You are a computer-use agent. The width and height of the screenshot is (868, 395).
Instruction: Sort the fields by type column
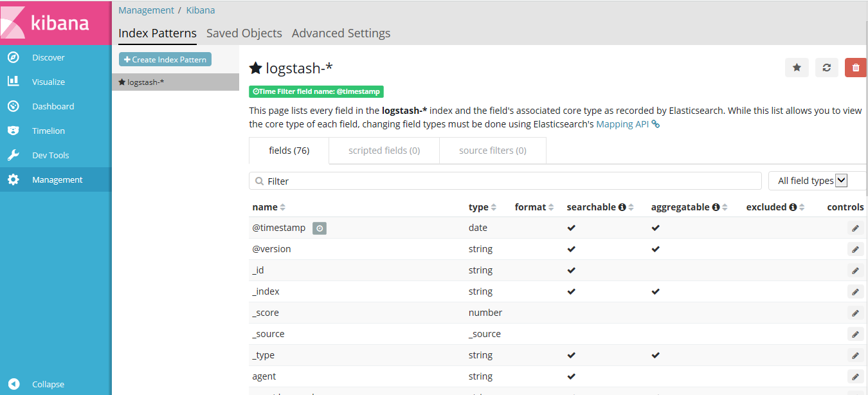(x=494, y=207)
